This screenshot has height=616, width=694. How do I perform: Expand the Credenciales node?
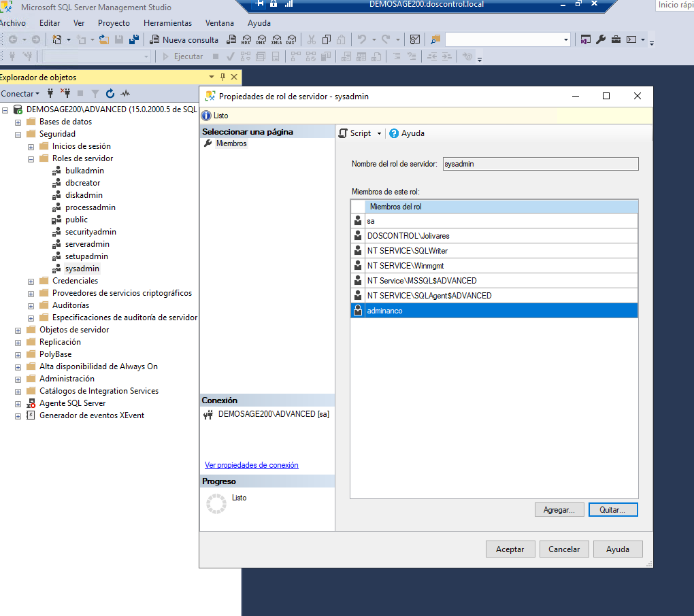click(31, 281)
